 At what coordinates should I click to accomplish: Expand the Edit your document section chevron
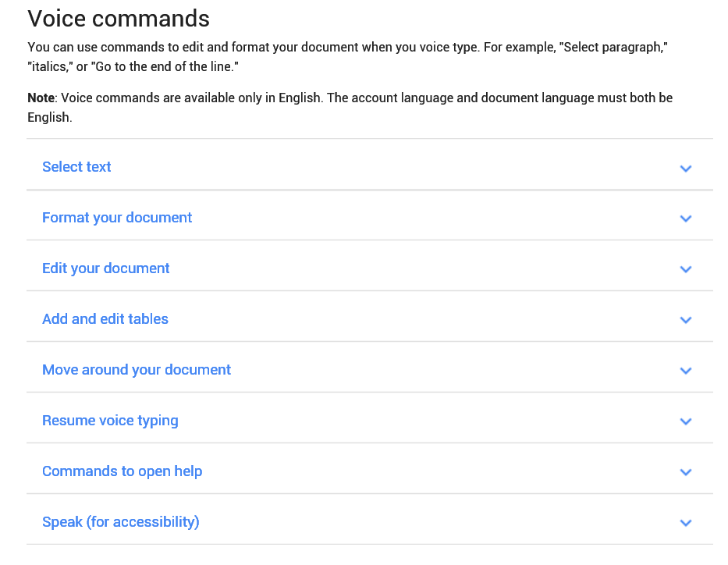pos(686,268)
